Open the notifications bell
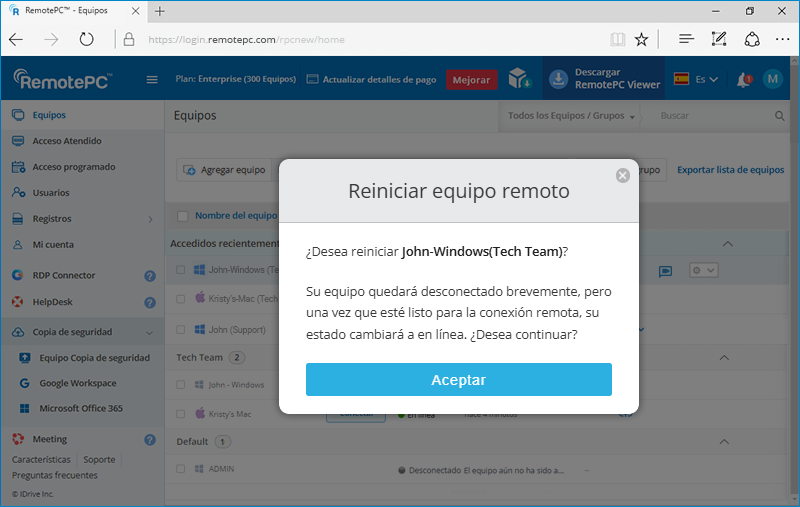 click(x=744, y=80)
